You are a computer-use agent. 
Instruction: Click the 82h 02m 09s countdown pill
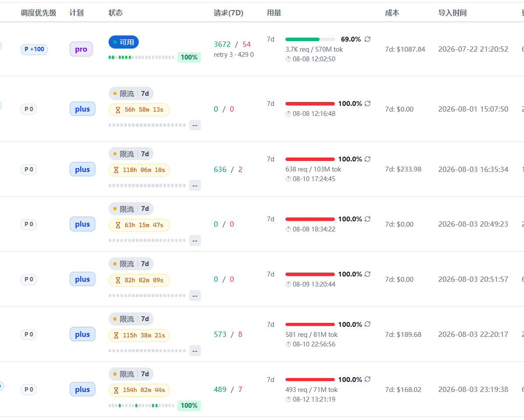139,280
